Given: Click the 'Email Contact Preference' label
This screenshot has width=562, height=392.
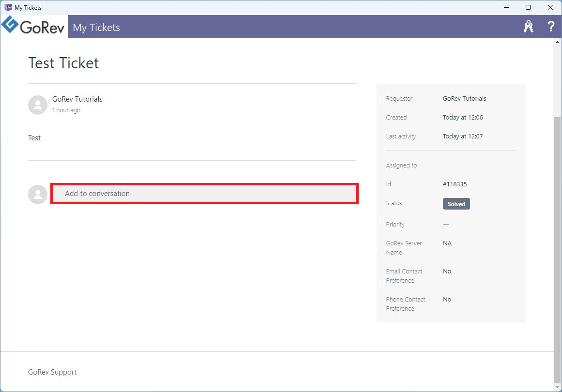Looking at the screenshot, I should pos(404,276).
